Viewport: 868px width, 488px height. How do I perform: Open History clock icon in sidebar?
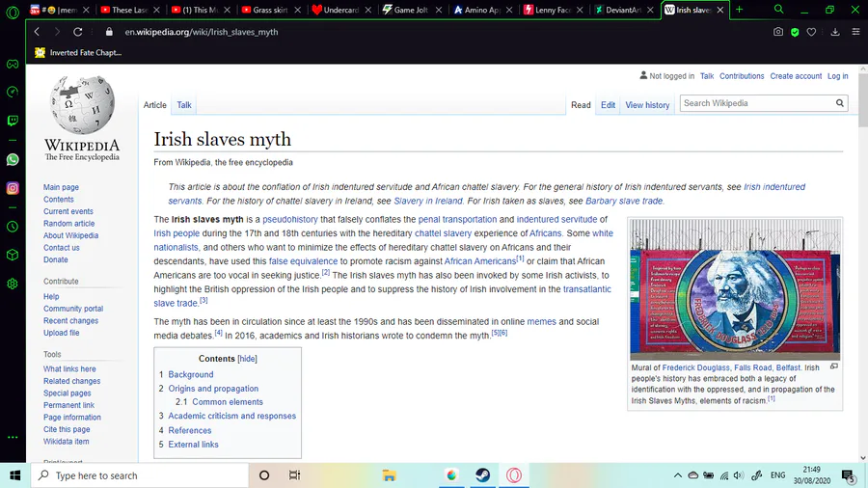tap(13, 227)
